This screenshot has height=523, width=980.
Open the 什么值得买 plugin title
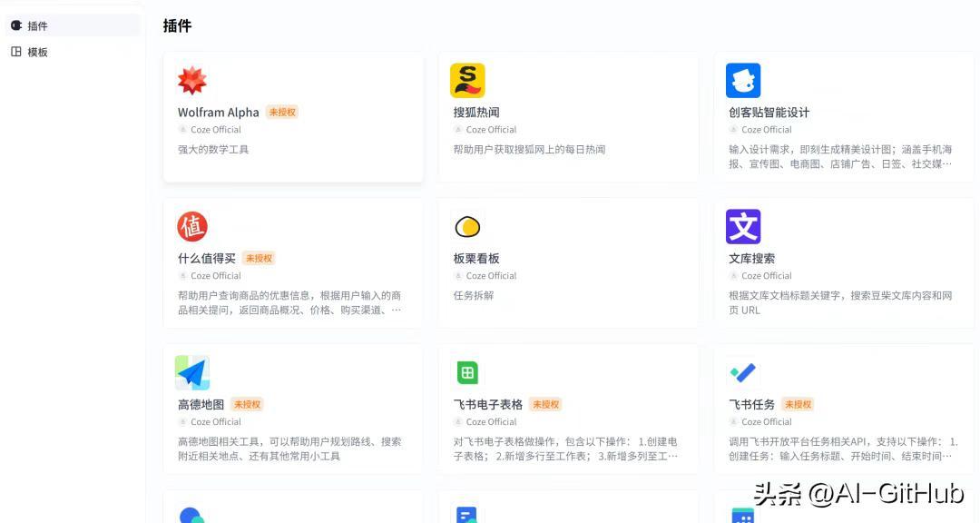click(207, 259)
